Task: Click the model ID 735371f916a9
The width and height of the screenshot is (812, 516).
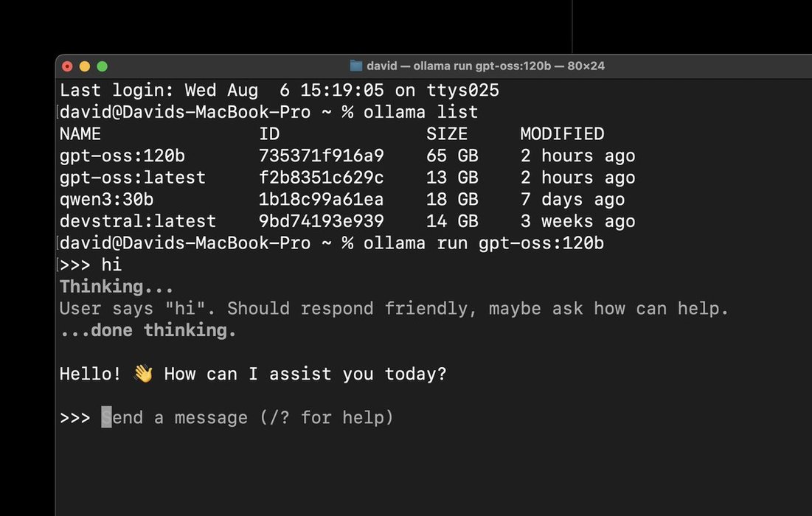Action: [322, 156]
